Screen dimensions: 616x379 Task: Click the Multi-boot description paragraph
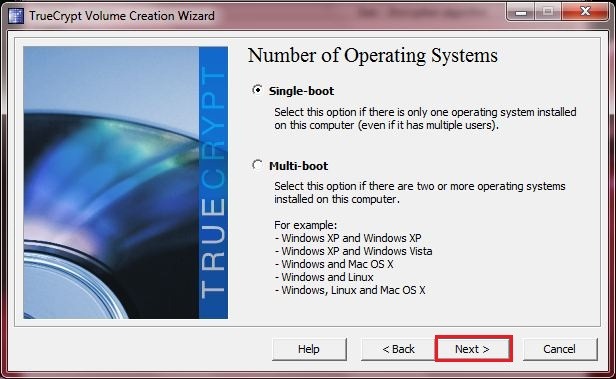tap(420, 192)
